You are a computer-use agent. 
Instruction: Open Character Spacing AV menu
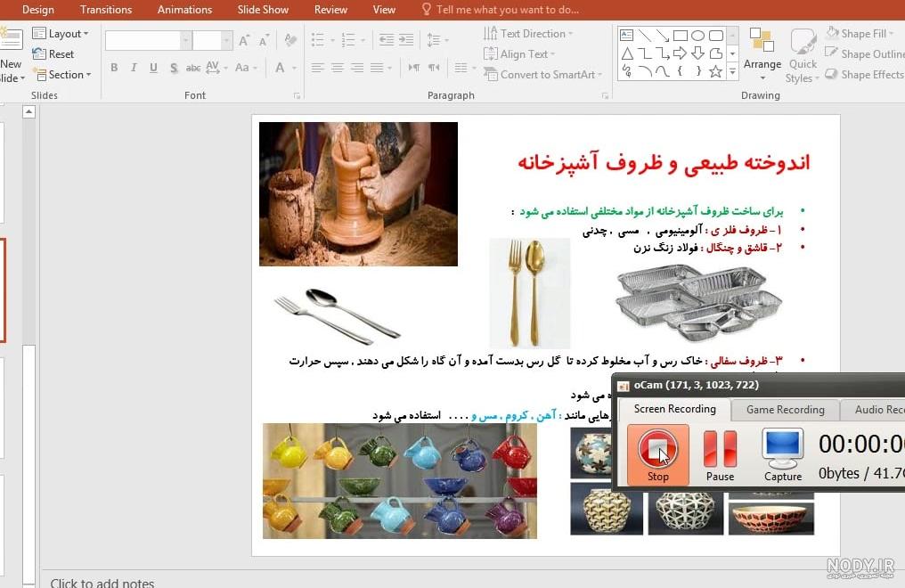point(216,68)
